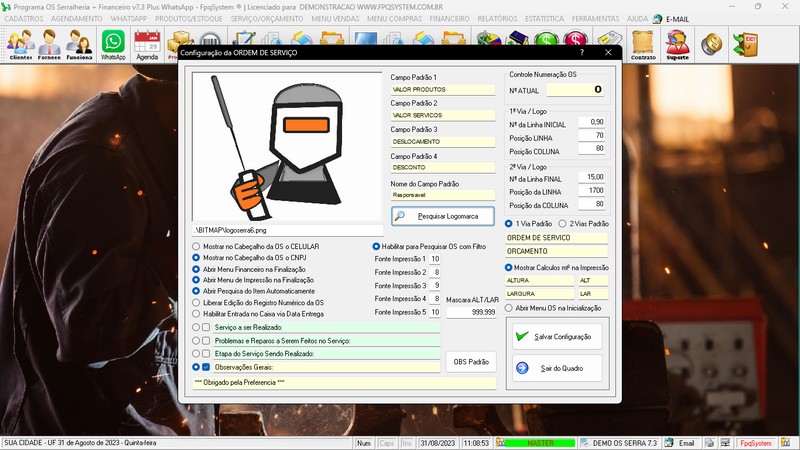
Task: Click the Campo Padrão 4 DESCONTO field
Action: pos(443,167)
